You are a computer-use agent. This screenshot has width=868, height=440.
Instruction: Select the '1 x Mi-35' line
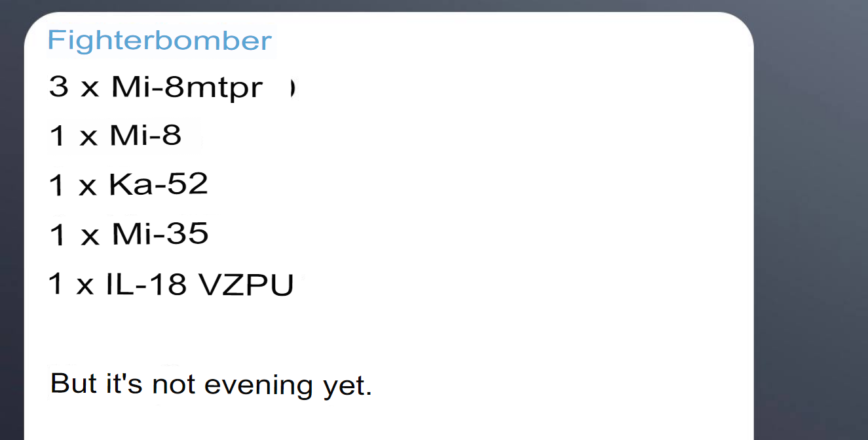point(128,234)
